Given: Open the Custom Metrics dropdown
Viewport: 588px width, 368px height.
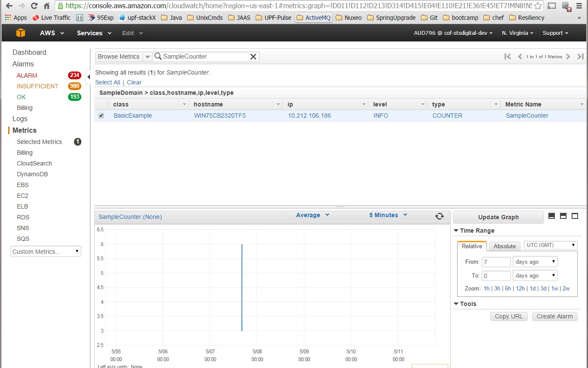Looking at the screenshot, I should (x=45, y=251).
